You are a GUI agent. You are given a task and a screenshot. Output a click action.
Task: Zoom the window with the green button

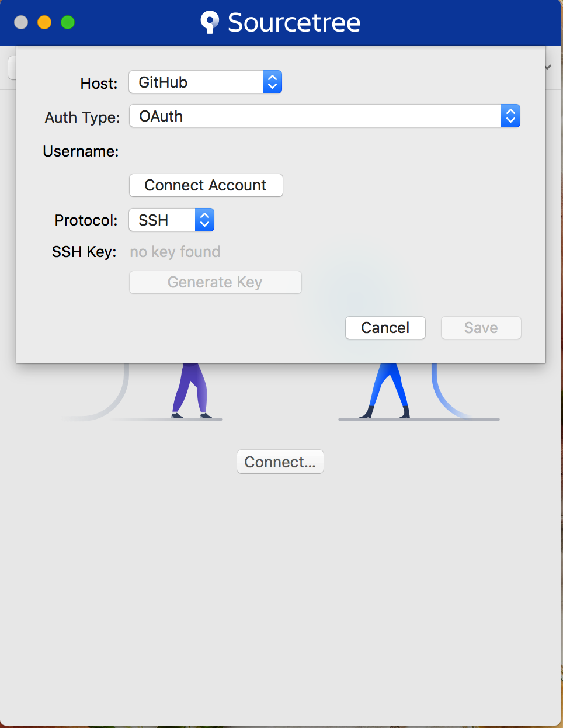point(68,22)
